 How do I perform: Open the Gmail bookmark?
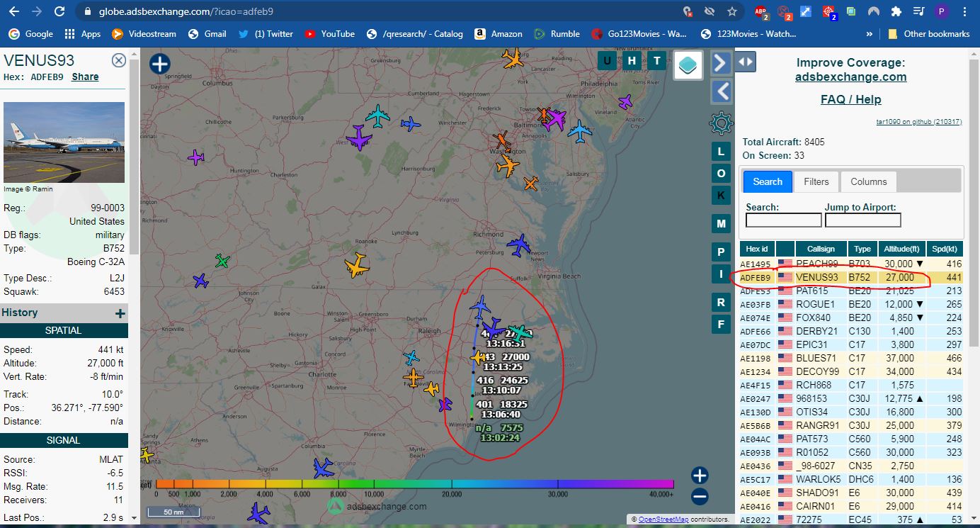coord(207,33)
